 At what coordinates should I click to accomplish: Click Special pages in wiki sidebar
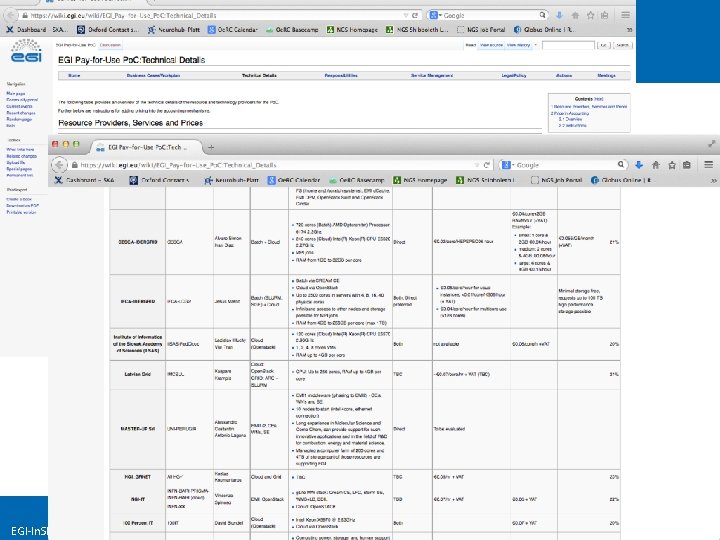[x=19, y=169]
